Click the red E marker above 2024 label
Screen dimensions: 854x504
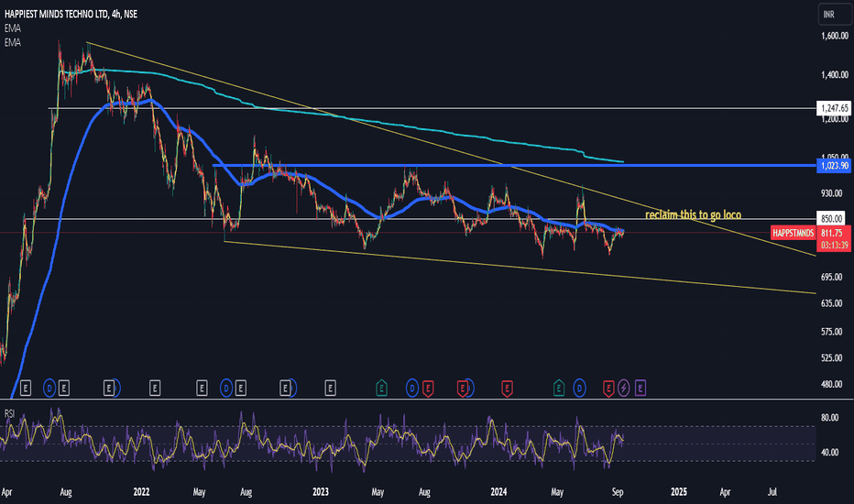(x=507, y=388)
